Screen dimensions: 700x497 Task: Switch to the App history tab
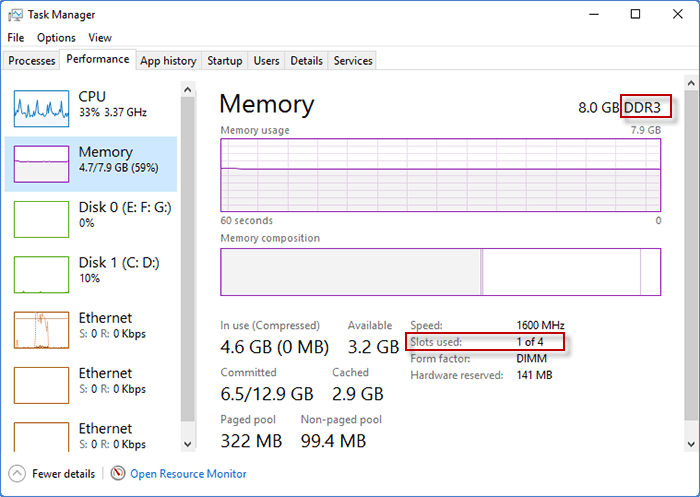pos(168,61)
